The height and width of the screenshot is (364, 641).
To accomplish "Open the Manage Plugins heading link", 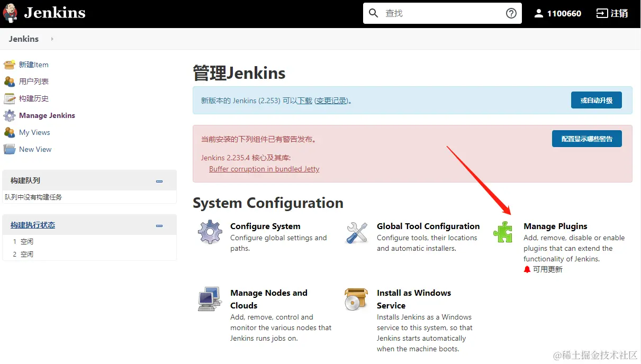I will click(x=555, y=226).
